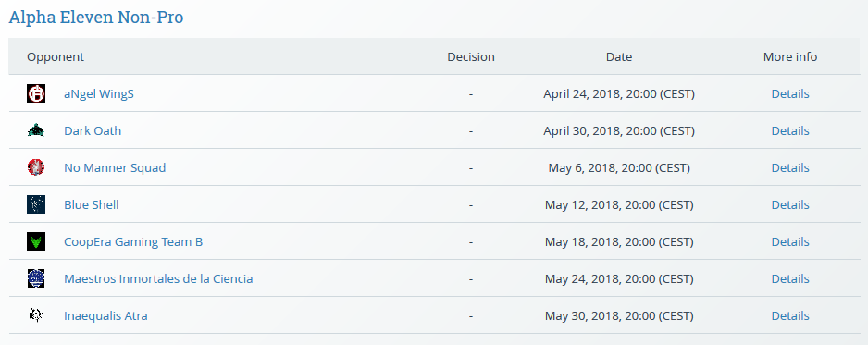
Task: Open Maestros Inmortales de la Ciencia link
Action: pos(158,279)
